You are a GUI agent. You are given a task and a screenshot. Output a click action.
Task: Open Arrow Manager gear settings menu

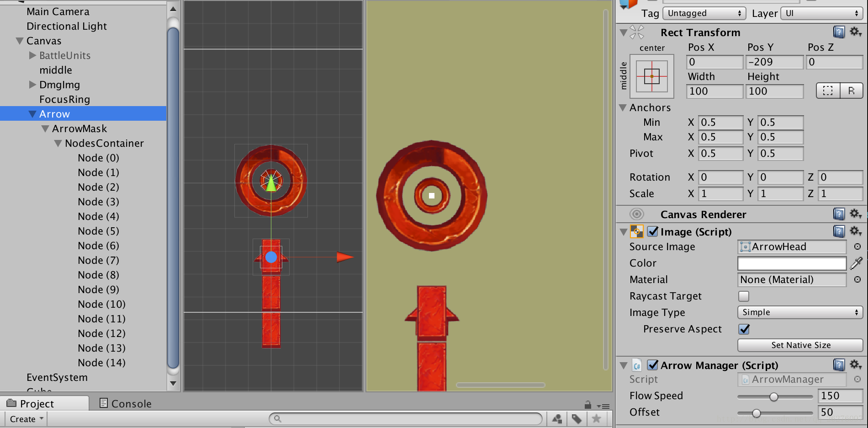(856, 364)
